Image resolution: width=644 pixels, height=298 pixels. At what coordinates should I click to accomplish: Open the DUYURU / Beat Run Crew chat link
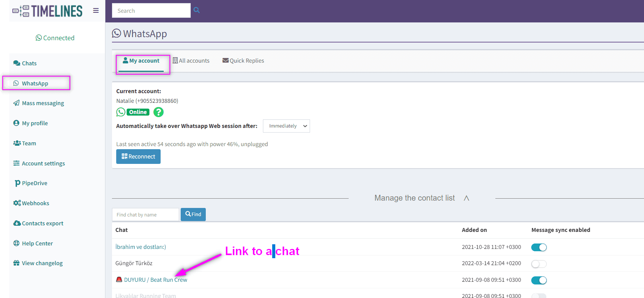[x=155, y=280]
